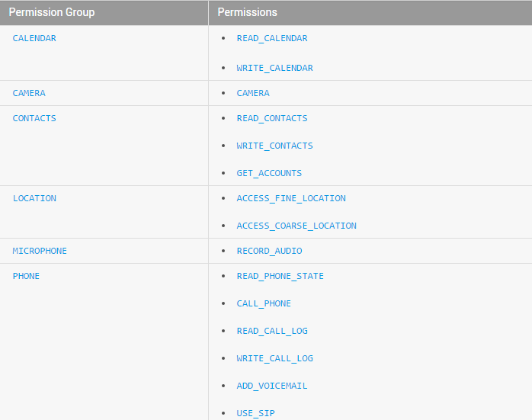Click the RECORD_AUDIO permission link

pyautogui.click(x=269, y=251)
